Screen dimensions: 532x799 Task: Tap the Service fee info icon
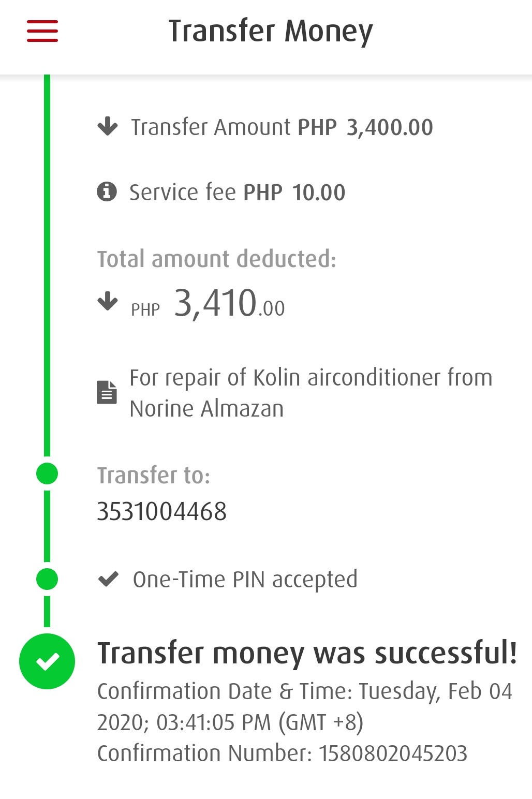click(x=107, y=191)
